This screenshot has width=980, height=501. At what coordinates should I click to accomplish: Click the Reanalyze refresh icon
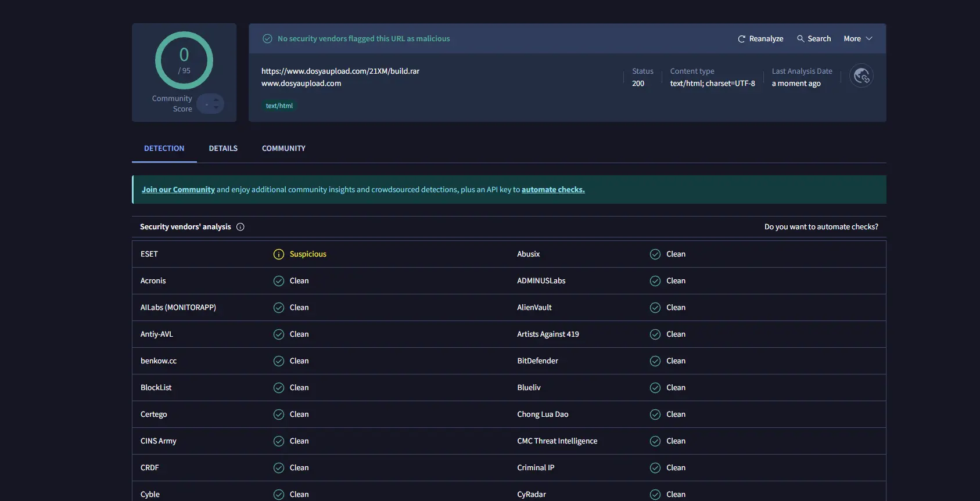pos(741,39)
